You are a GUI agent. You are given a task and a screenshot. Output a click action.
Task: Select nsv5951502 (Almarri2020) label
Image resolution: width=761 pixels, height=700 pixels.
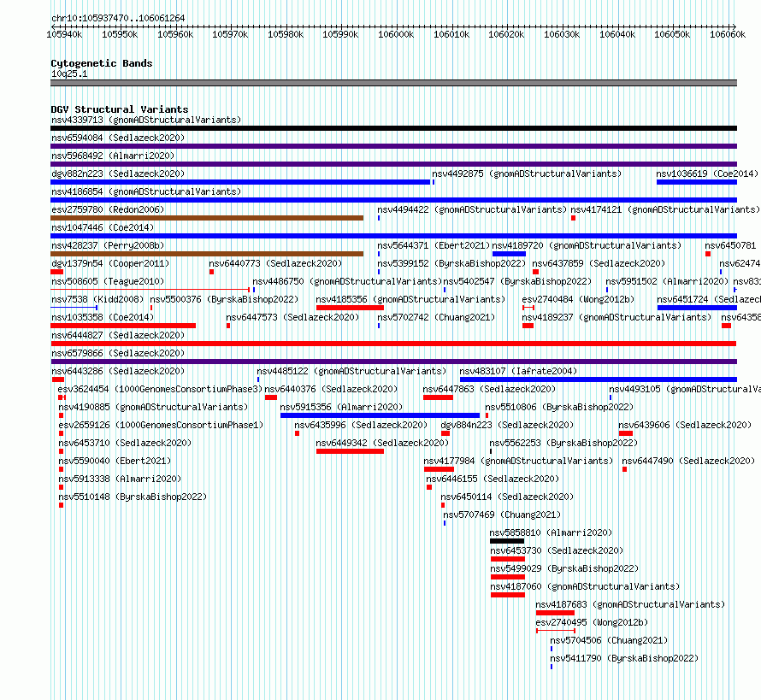pyautogui.click(x=667, y=281)
